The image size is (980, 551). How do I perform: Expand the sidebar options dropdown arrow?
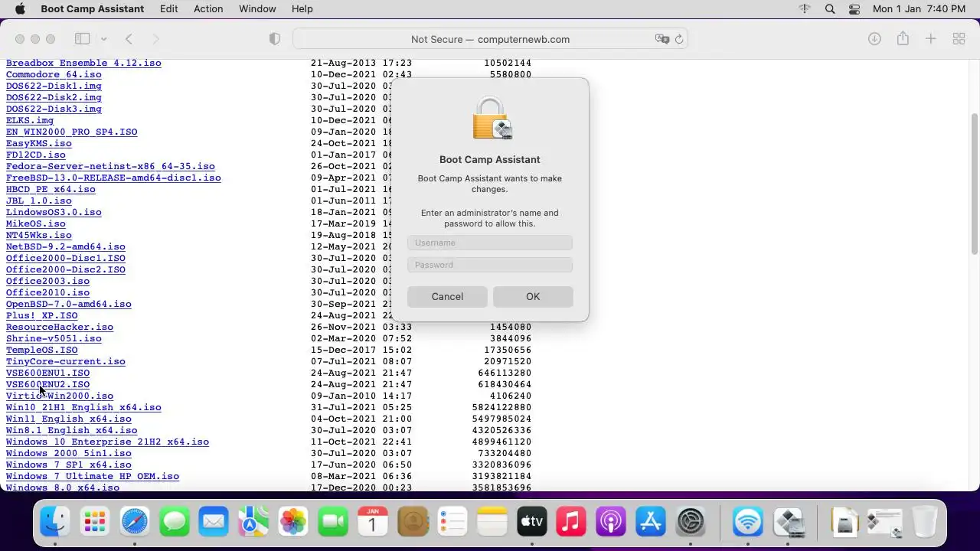click(103, 39)
